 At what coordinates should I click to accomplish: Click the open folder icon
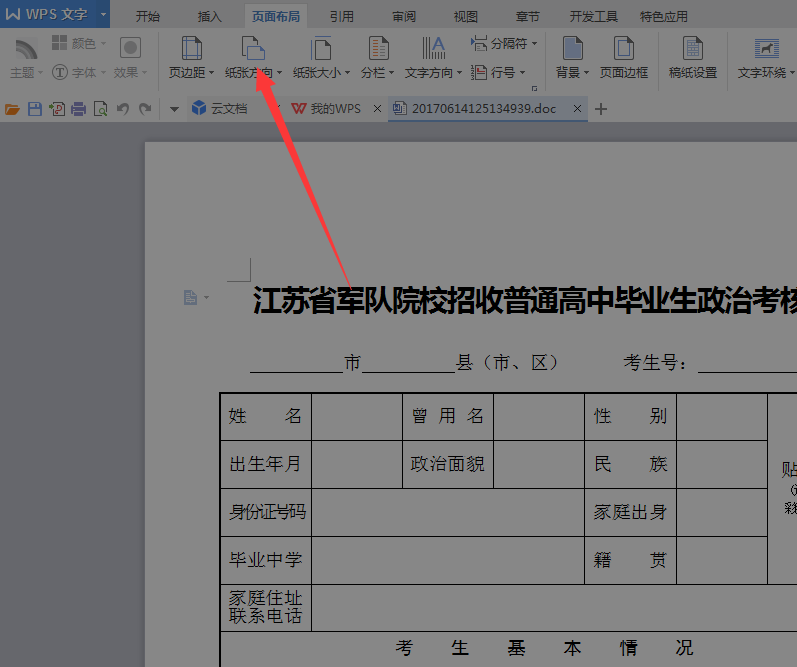[12, 109]
